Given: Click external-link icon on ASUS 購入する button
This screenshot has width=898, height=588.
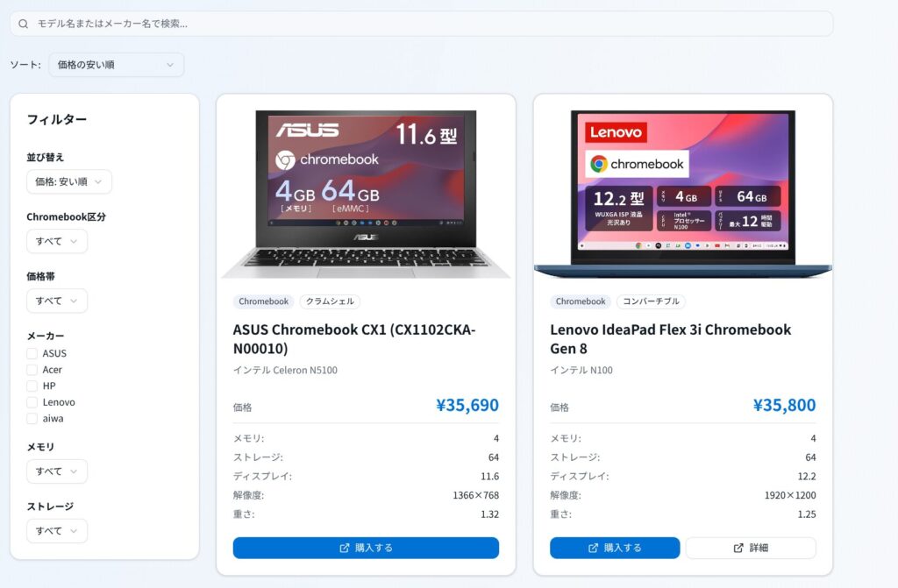Looking at the screenshot, I should point(345,548).
